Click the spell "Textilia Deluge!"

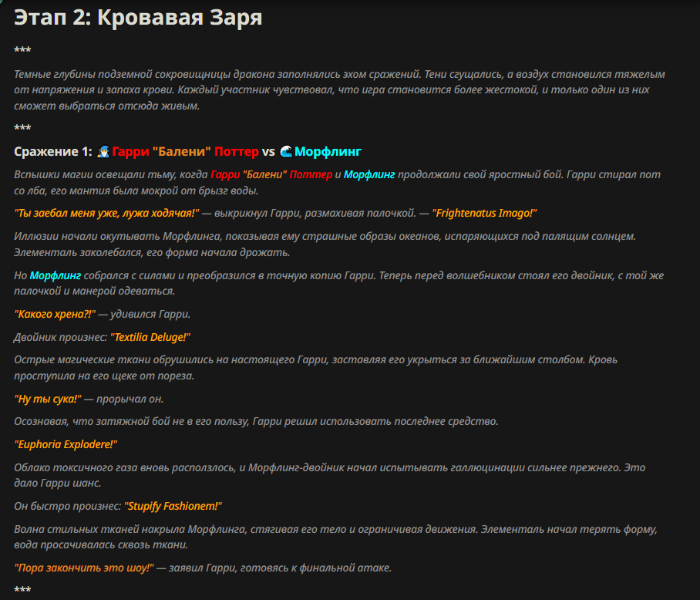(x=150, y=338)
